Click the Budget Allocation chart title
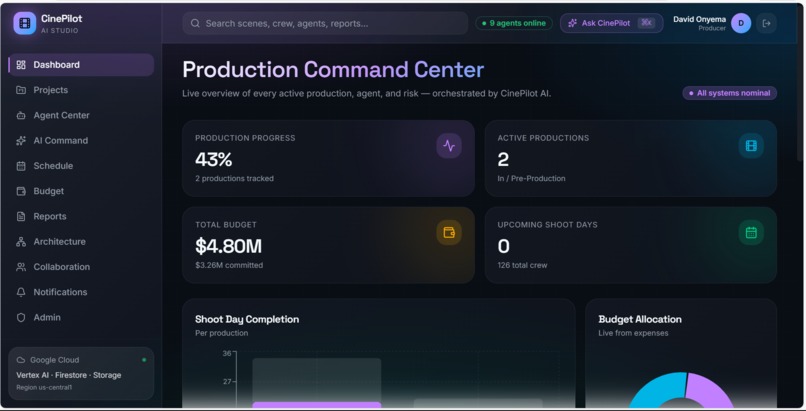The height and width of the screenshot is (411, 806). [x=640, y=319]
